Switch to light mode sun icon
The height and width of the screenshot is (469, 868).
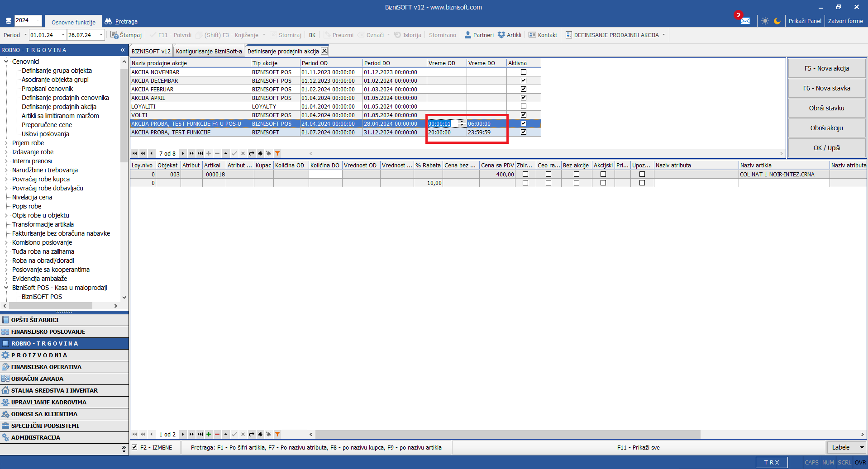[x=765, y=21]
